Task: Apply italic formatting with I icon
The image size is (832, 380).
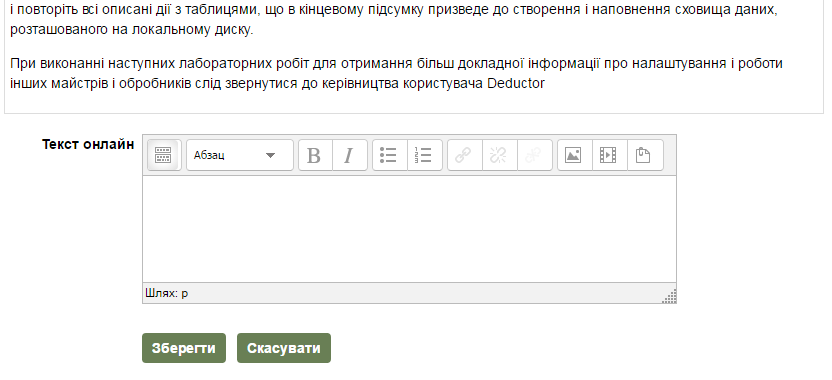Action: click(x=350, y=155)
